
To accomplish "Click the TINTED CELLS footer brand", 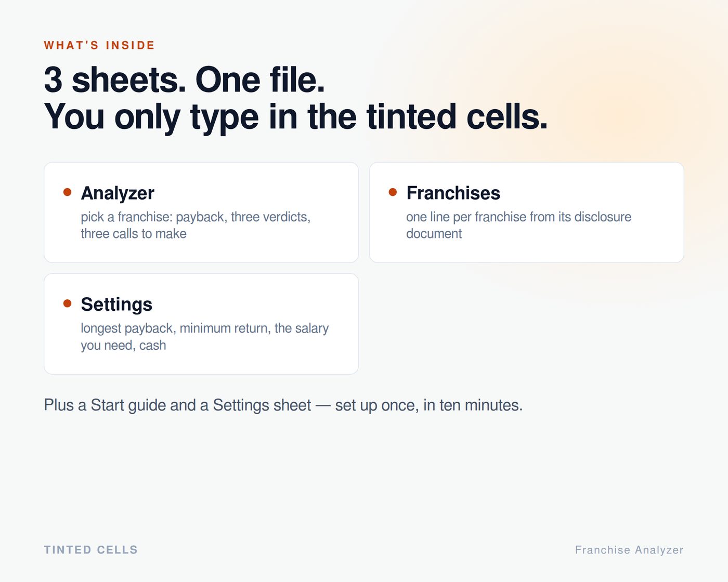I will tap(91, 550).
